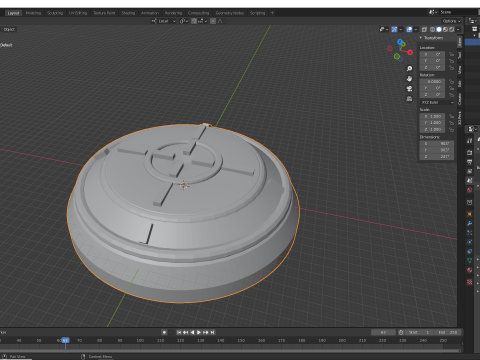Open the Object mode menu button

pos(8,29)
